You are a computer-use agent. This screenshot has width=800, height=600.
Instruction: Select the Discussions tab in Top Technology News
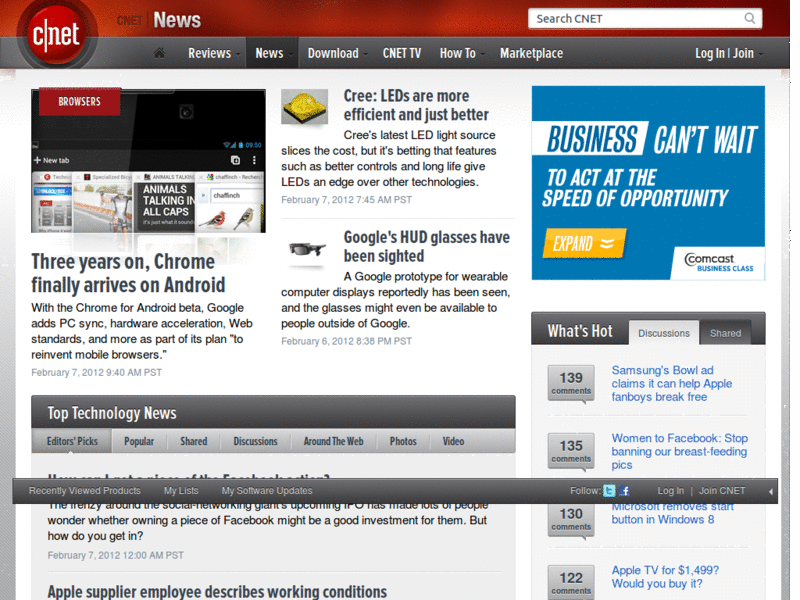pos(255,441)
